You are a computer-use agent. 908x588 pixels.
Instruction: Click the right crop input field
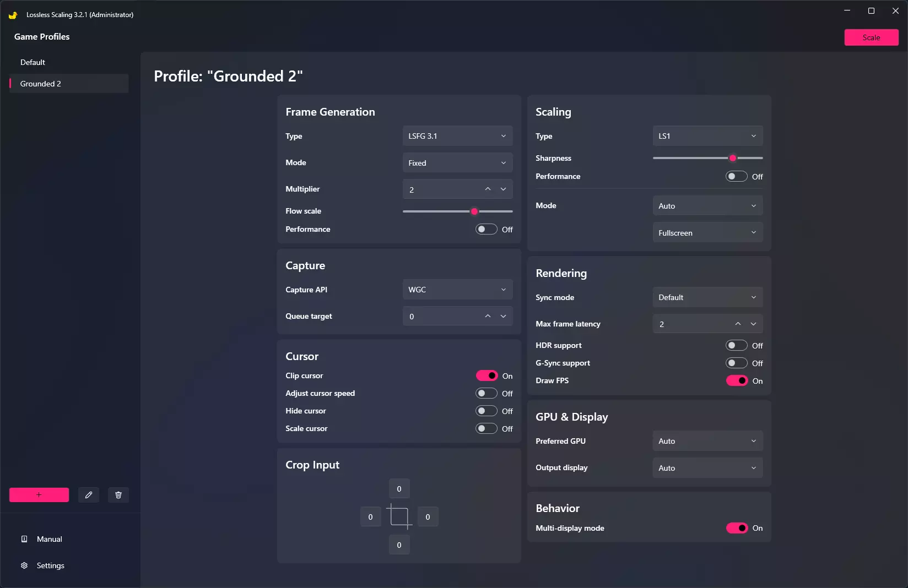428,517
